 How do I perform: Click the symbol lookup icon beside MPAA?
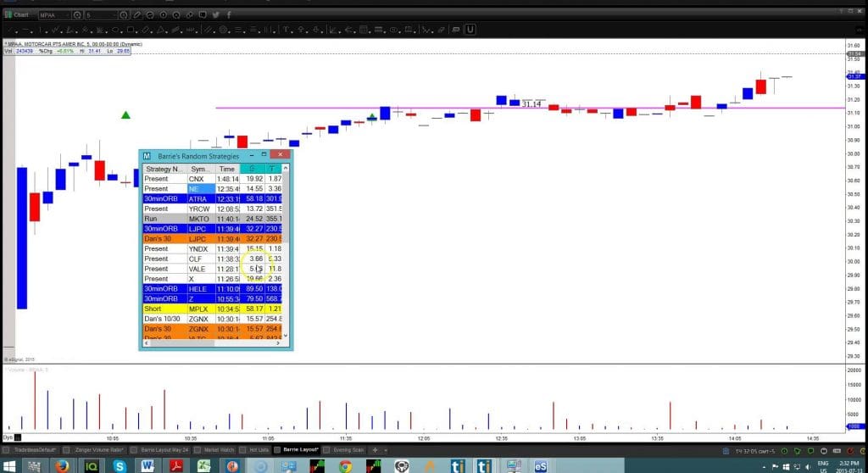click(x=77, y=15)
